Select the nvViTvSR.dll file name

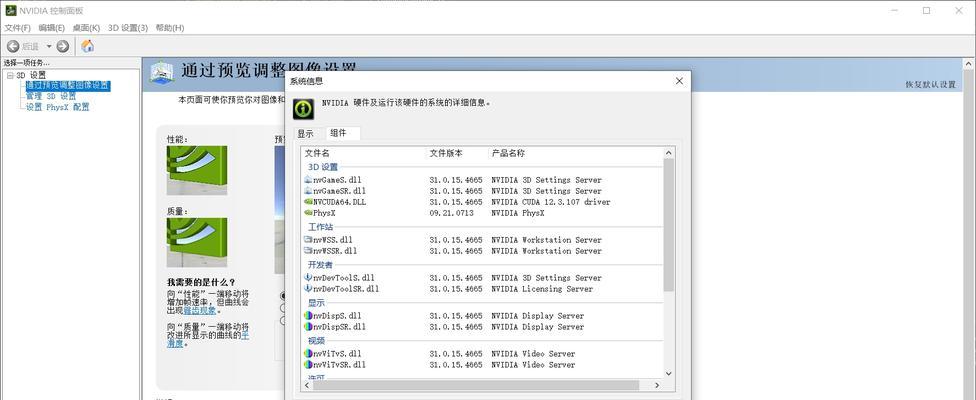click(x=339, y=365)
